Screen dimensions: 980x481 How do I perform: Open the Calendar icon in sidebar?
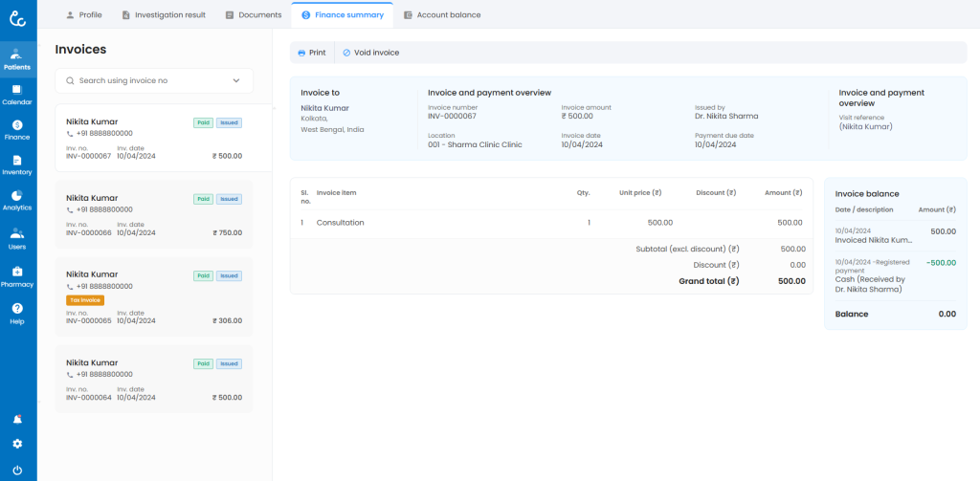[17, 94]
